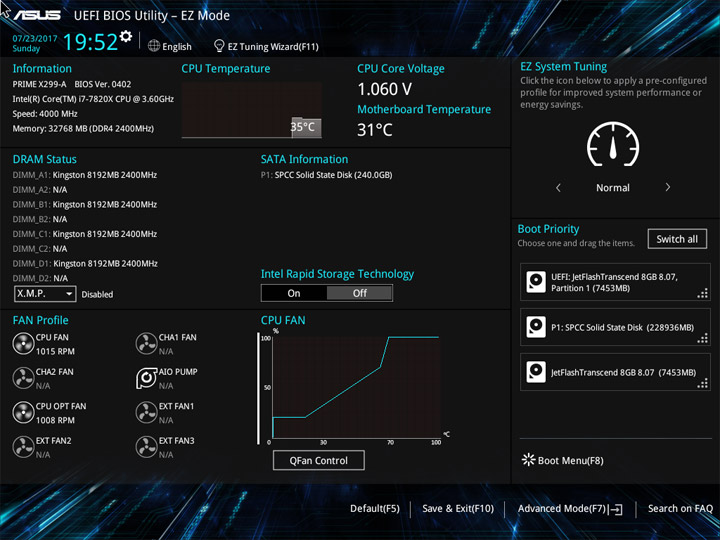Screen dimensions: 720x540
Task: Turn Intel Rapid Storage Technology On
Action: click(294, 293)
